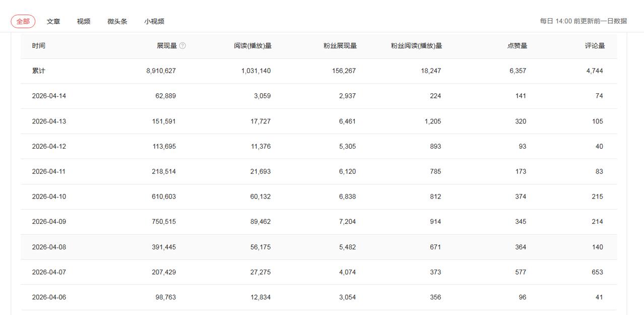Click the 点赞量 column header

[x=517, y=46]
